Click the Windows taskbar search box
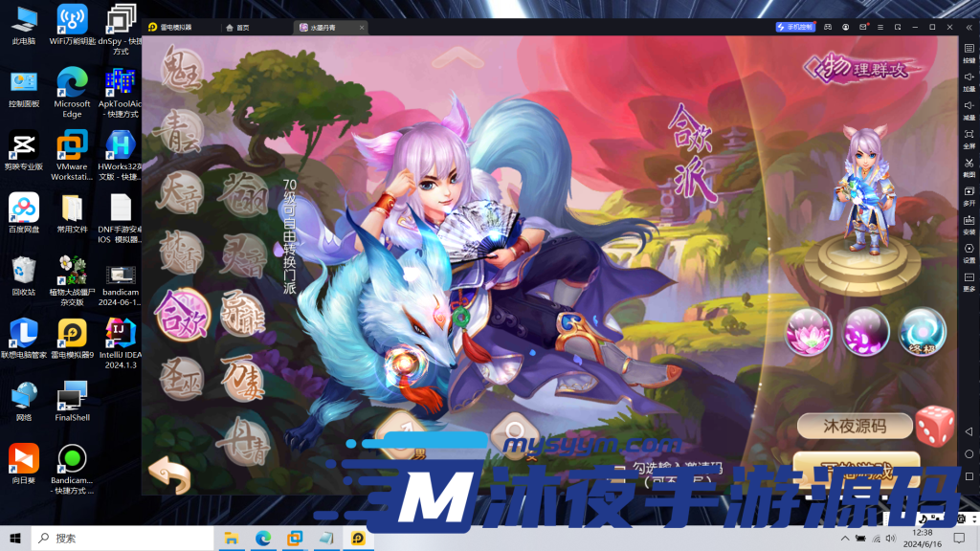The width and height of the screenshot is (980, 551). click(124, 539)
